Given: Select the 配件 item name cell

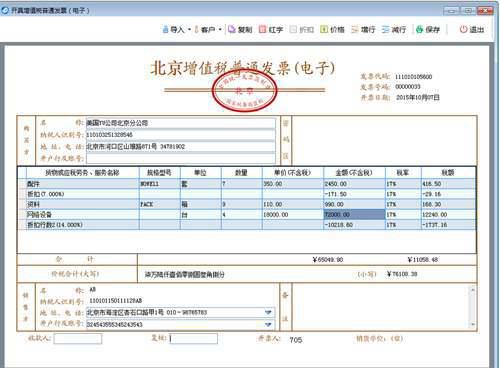Looking at the screenshot, I should [82, 184].
